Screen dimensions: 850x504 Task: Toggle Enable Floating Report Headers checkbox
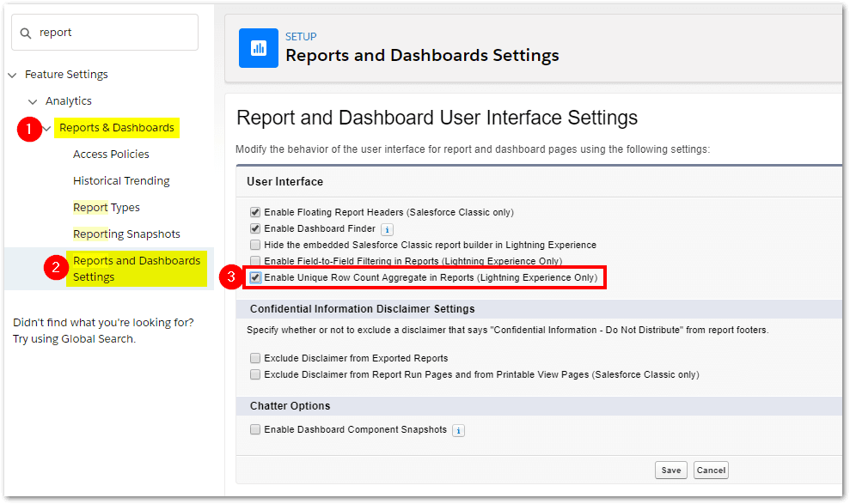tap(255, 212)
